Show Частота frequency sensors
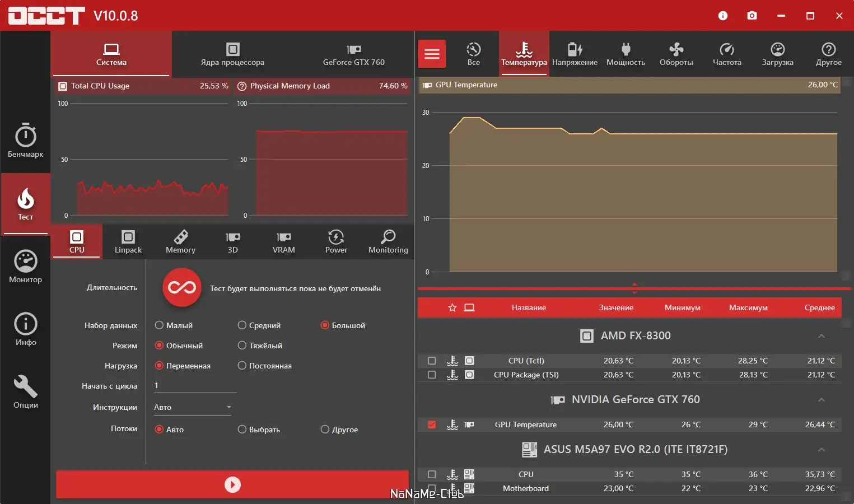The width and height of the screenshot is (854, 504). coord(727,54)
